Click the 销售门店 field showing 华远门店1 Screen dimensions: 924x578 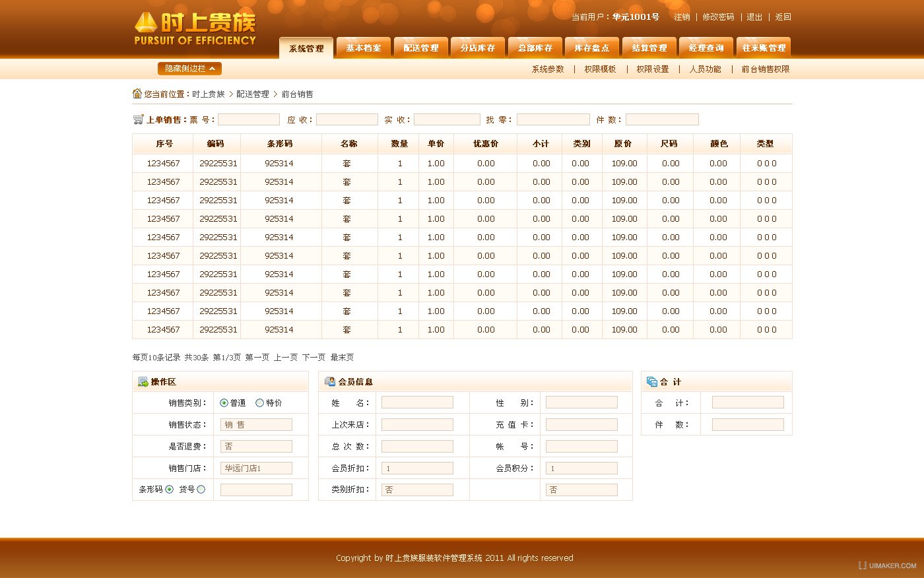point(256,468)
